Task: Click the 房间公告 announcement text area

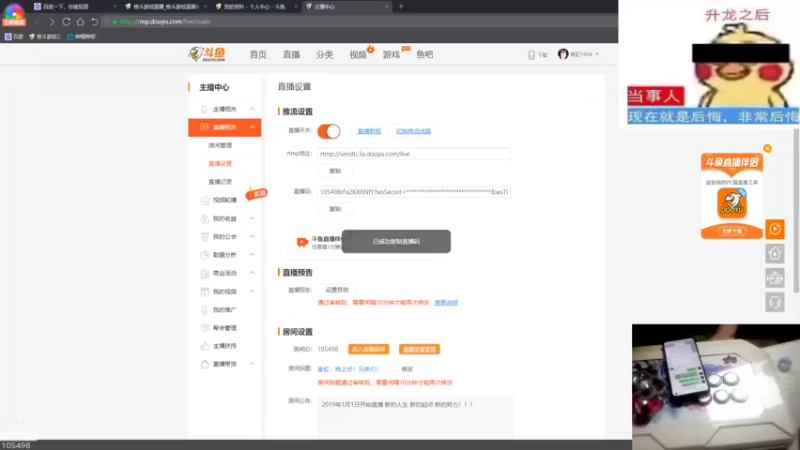Action: pyautogui.click(x=415, y=417)
